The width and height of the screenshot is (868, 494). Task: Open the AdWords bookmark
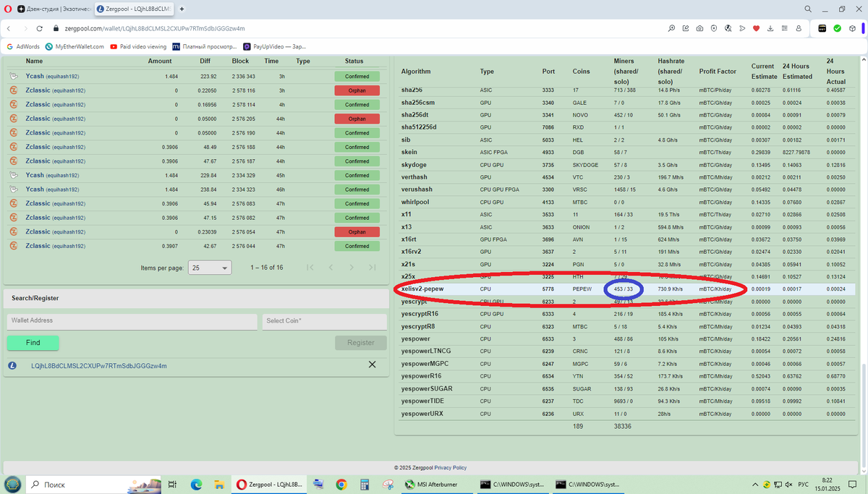tap(22, 46)
